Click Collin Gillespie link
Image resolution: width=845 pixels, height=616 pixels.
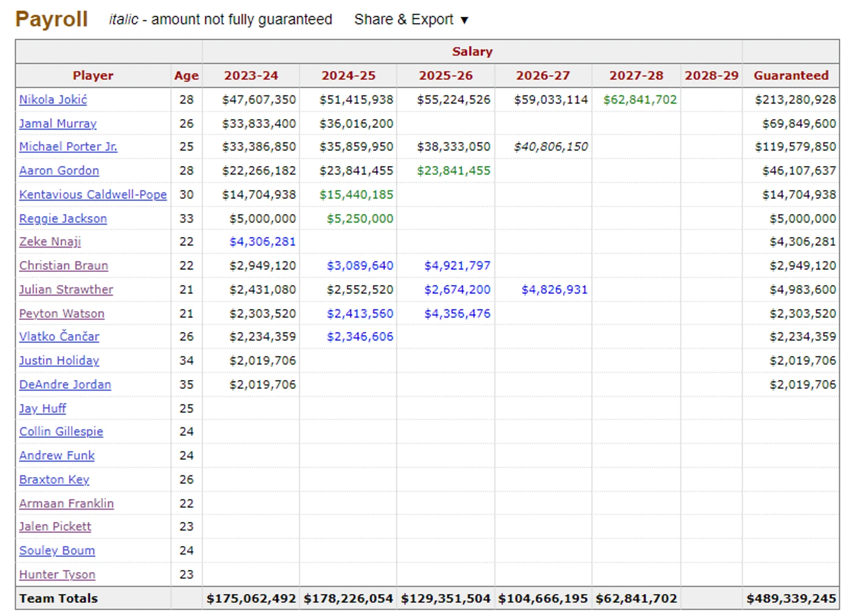[x=61, y=431]
